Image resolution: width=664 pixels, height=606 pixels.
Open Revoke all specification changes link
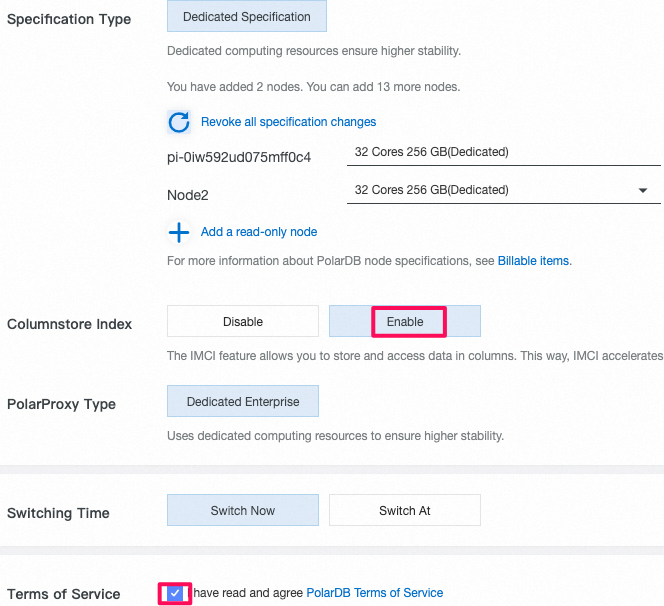click(288, 122)
